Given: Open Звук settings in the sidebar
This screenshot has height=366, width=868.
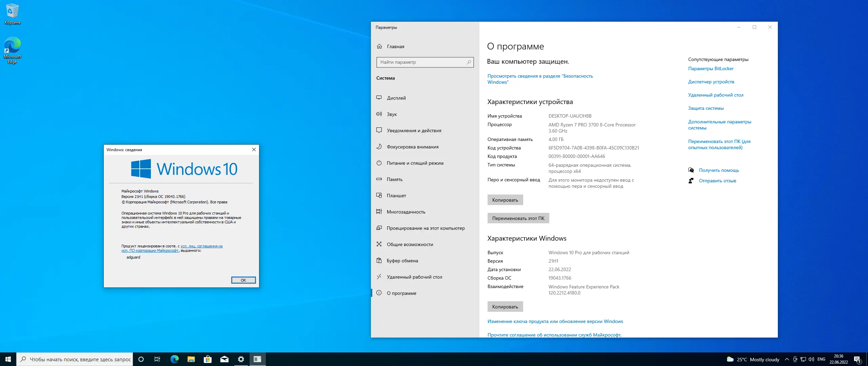Looking at the screenshot, I should click(x=392, y=114).
